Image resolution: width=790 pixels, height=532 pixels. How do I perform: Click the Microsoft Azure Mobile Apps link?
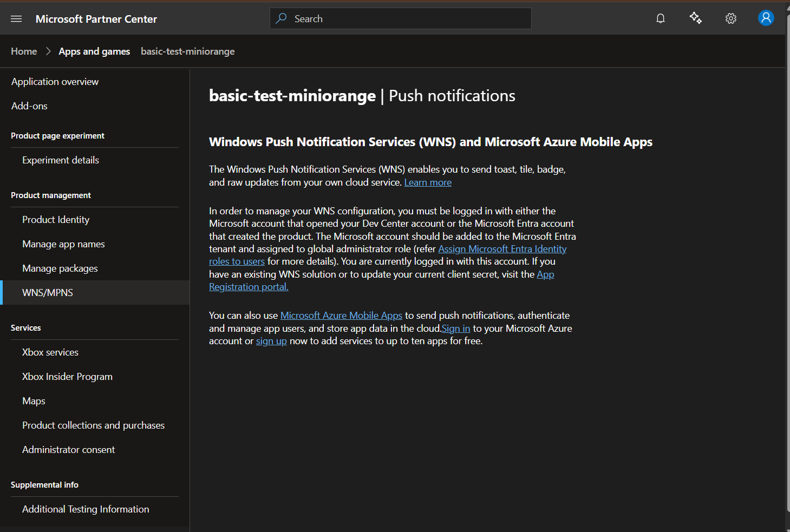pyautogui.click(x=341, y=315)
